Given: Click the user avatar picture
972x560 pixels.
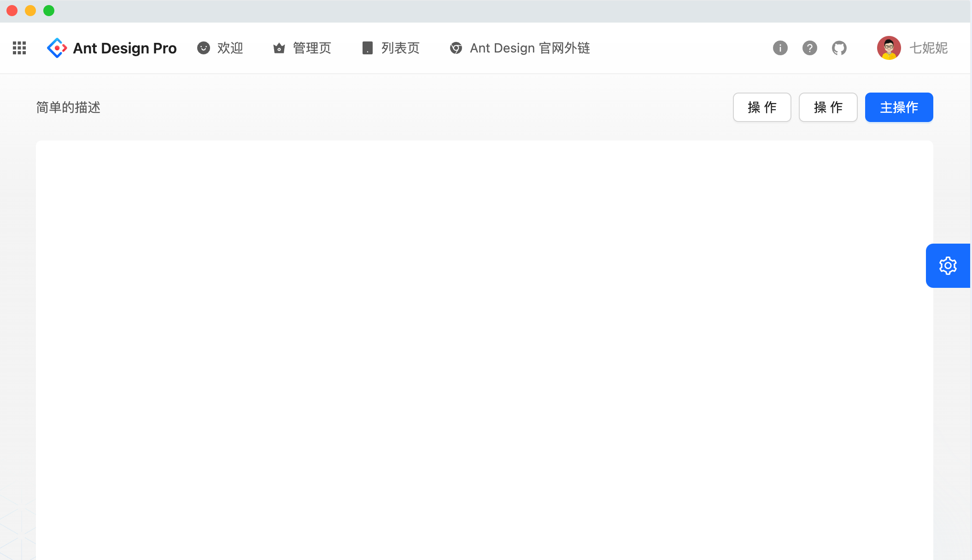Looking at the screenshot, I should tap(889, 48).
